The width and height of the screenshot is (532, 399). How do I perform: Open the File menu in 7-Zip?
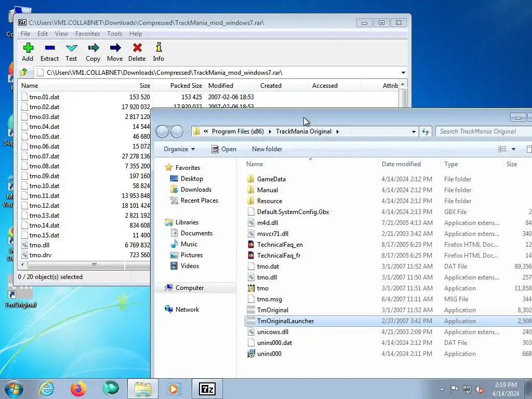[25, 34]
